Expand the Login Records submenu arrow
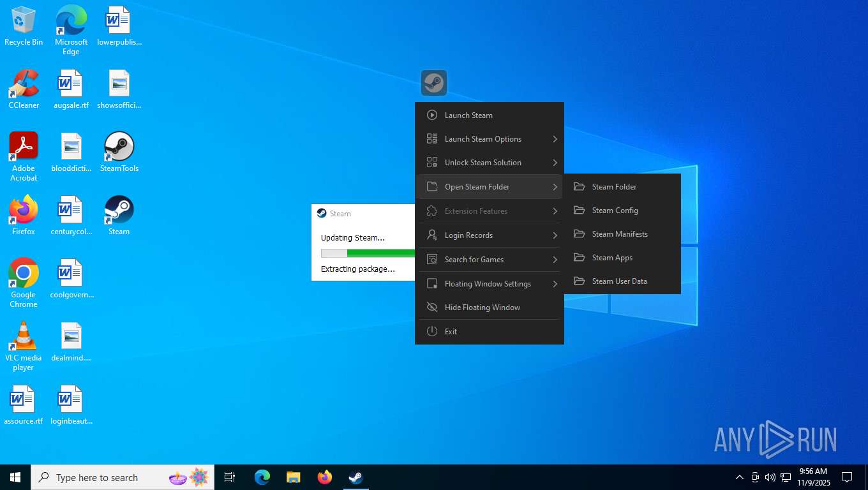This screenshot has height=490, width=868. [x=555, y=235]
